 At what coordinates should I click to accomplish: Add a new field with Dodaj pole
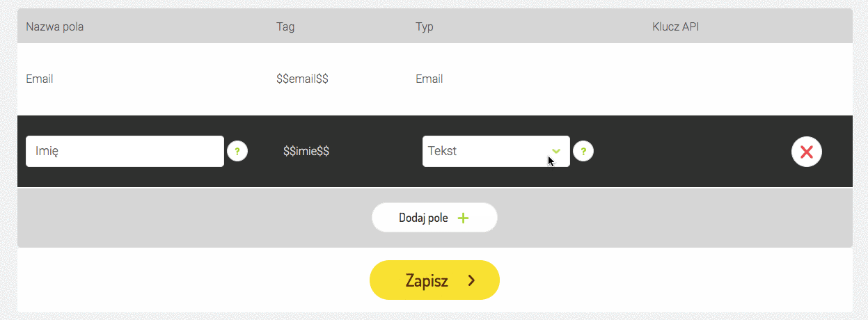point(434,218)
